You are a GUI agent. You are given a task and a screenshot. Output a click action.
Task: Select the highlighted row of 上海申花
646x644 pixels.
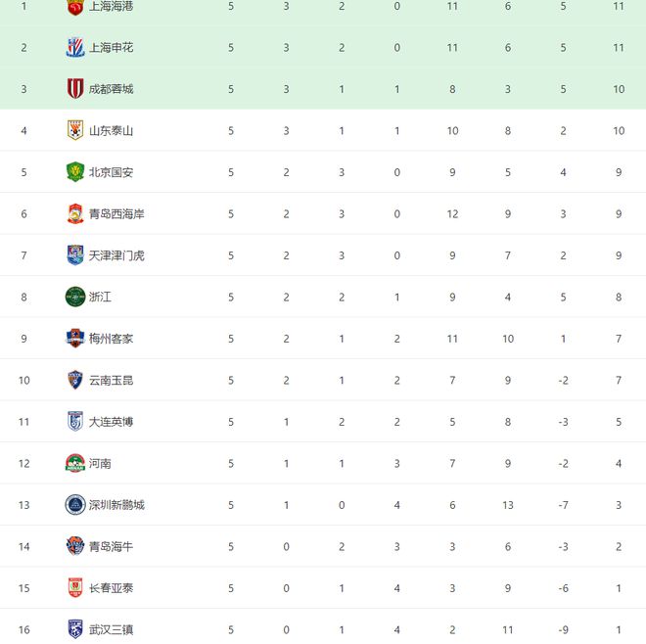point(323,47)
